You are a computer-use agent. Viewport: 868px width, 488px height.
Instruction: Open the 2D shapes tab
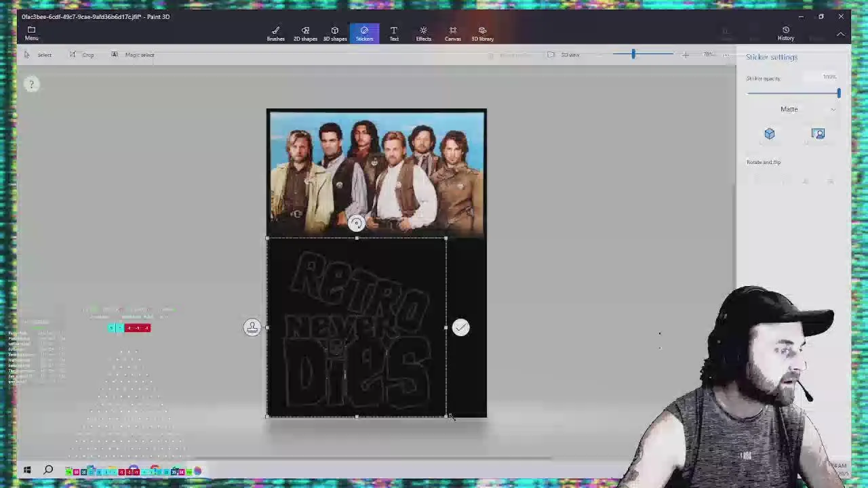tap(305, 34)
